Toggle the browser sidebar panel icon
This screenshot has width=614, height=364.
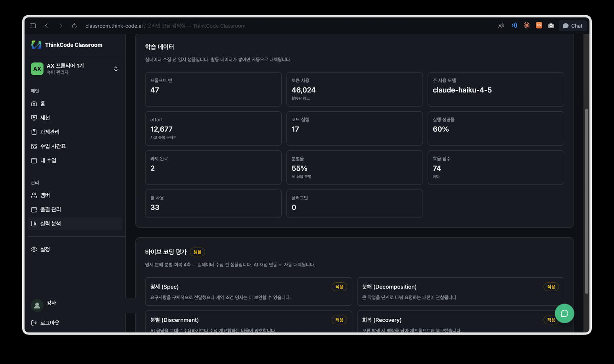point(33,26)
